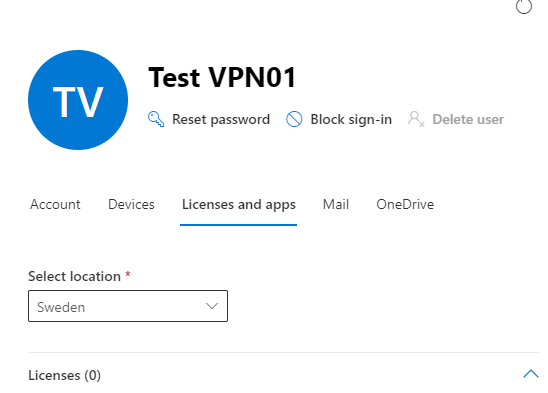Image resolution: width=548 pixels, height=393 pixels.
Task: Select the Reset password text link
Action: tap(221, 120)
